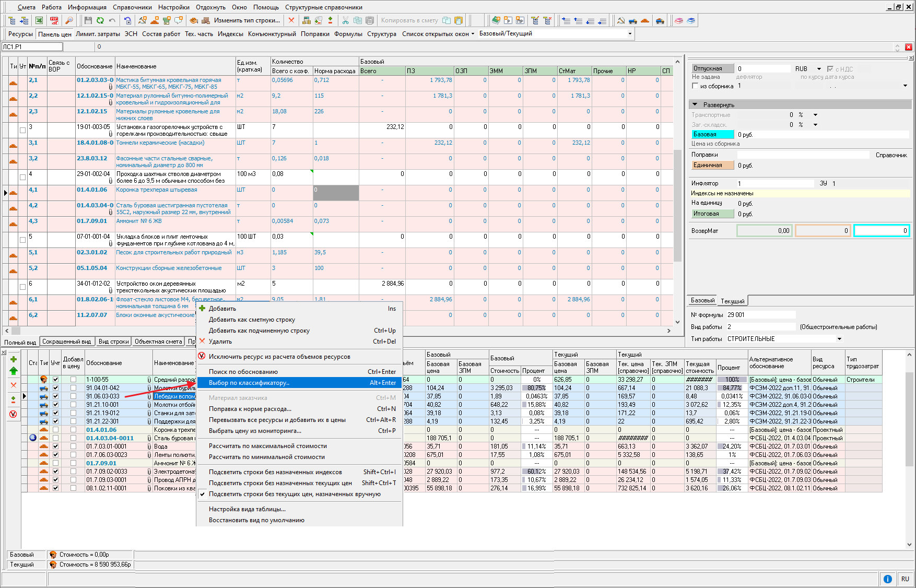Click the red X delete icon in top toolbar

tap(291, 20)
